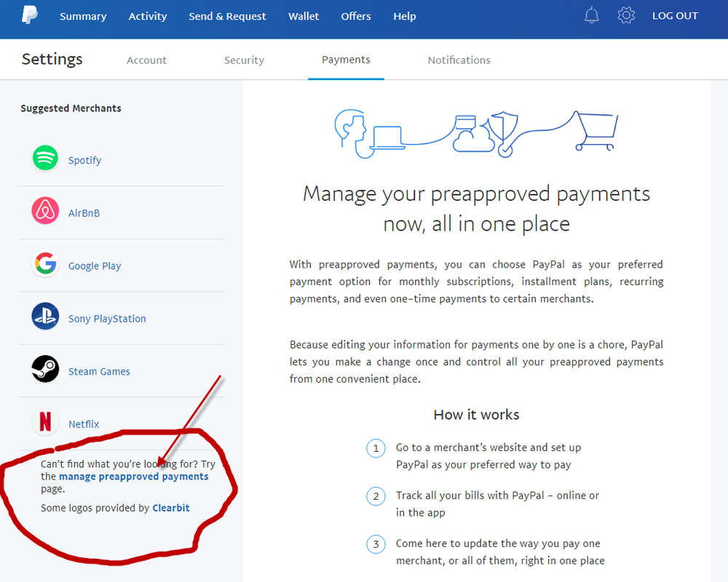This screenshot has width=728, height=582.
Task: Click the Google Play logo icon
Action: [x=45, y=263]
